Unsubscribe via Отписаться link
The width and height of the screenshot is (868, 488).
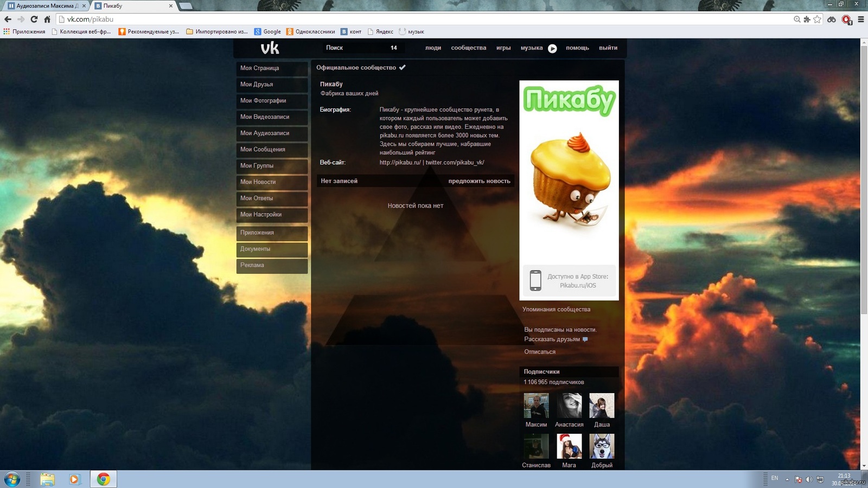[540, 352]
